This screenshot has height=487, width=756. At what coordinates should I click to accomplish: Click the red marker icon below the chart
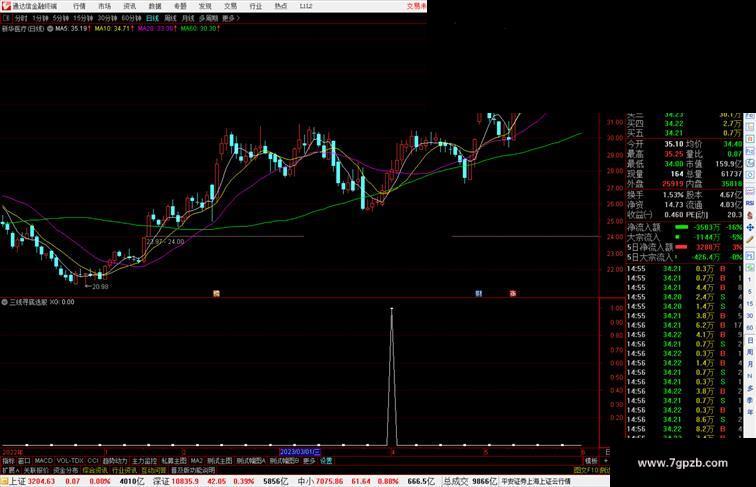click(513, 293)
